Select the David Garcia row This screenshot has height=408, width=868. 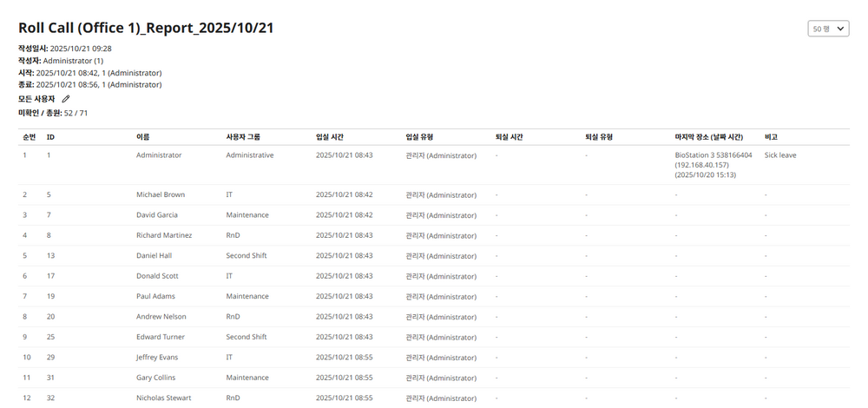click(157, 215)
